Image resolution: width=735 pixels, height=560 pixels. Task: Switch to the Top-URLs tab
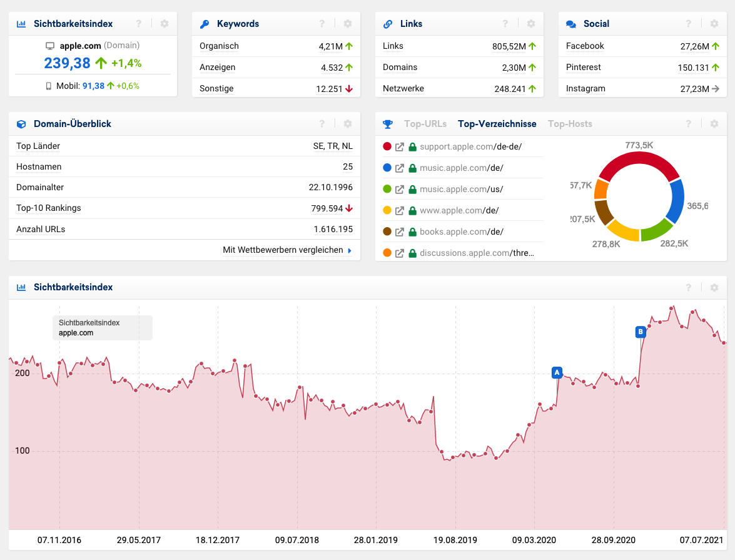coord(425,124)
